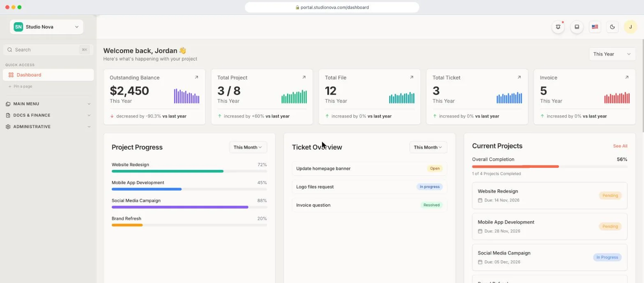Open Mobile App Development project card
The image size is (644, 283).
550,226
